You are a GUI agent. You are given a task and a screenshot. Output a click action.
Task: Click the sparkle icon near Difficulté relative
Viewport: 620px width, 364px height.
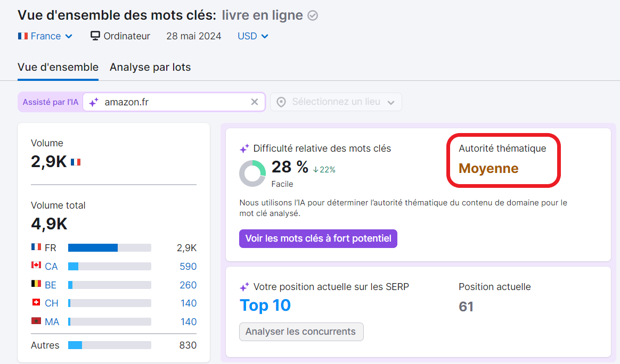coord(244,148)
